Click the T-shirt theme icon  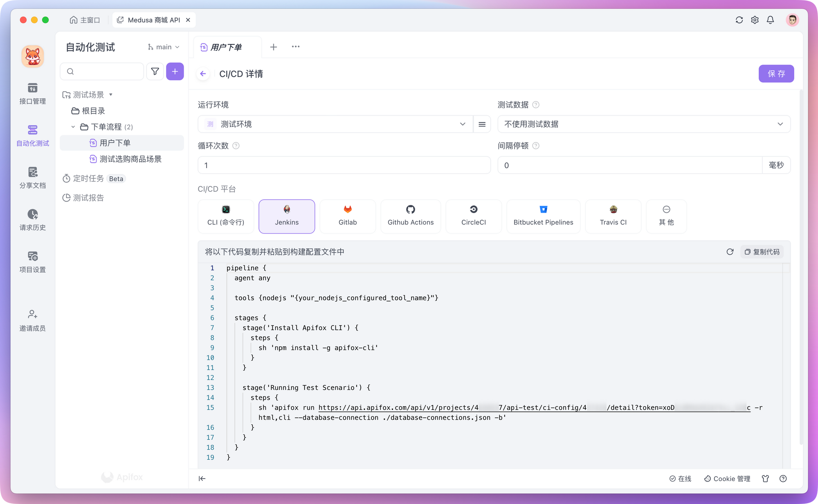click(765, 479)
